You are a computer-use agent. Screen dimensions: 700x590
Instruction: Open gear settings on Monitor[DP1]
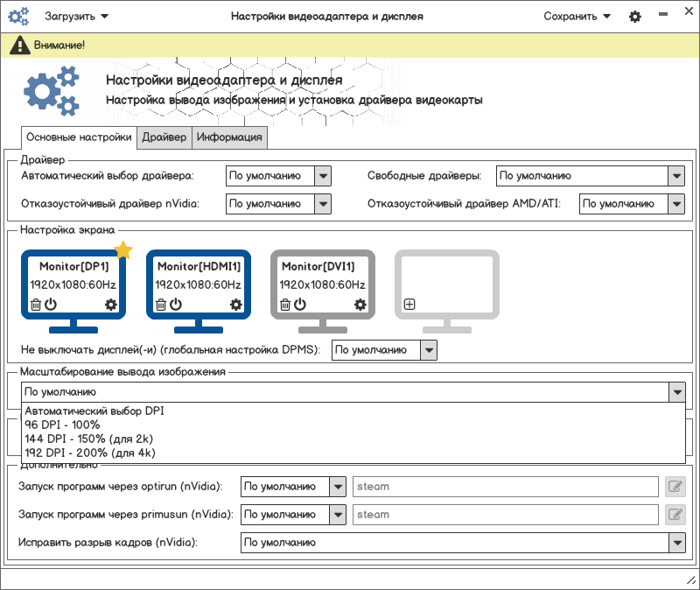pos(111,305)
